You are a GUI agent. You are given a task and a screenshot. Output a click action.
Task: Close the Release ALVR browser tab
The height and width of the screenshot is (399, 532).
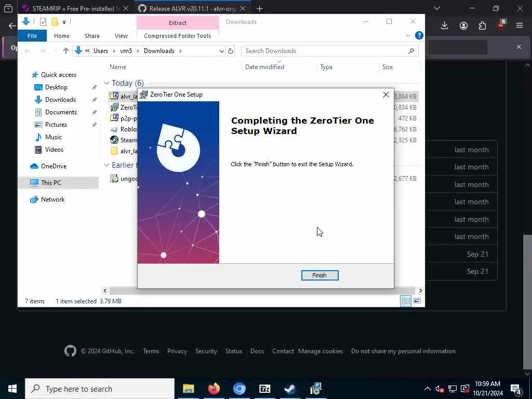click(x=243, y=8)
